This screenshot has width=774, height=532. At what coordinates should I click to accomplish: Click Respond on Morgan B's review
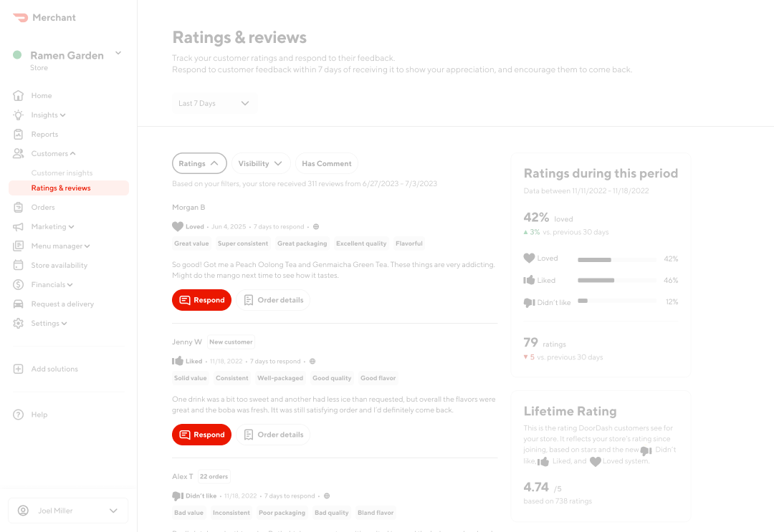201,300
